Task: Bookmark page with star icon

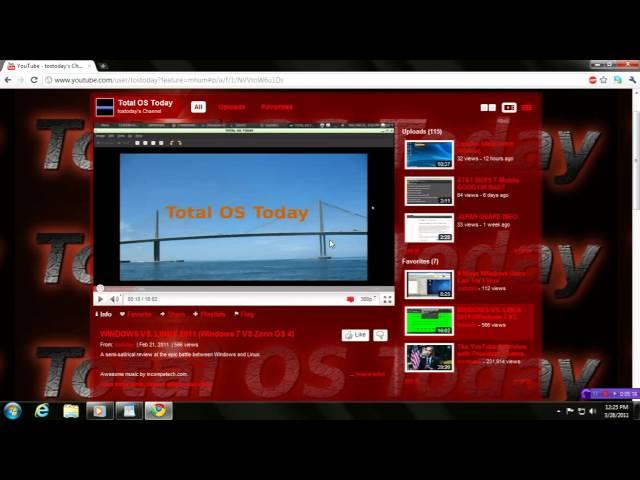Action: [x=604, y=80]
